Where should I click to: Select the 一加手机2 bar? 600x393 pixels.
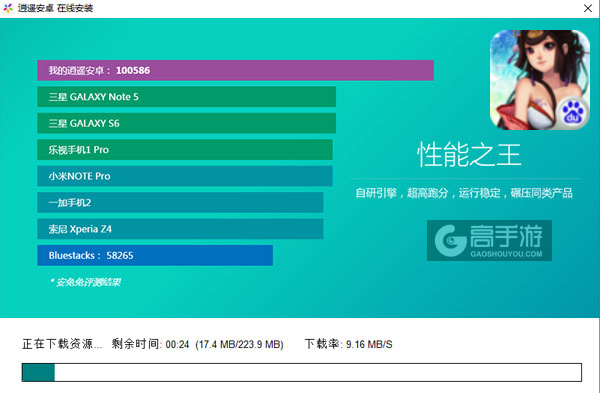coord(180,202)
